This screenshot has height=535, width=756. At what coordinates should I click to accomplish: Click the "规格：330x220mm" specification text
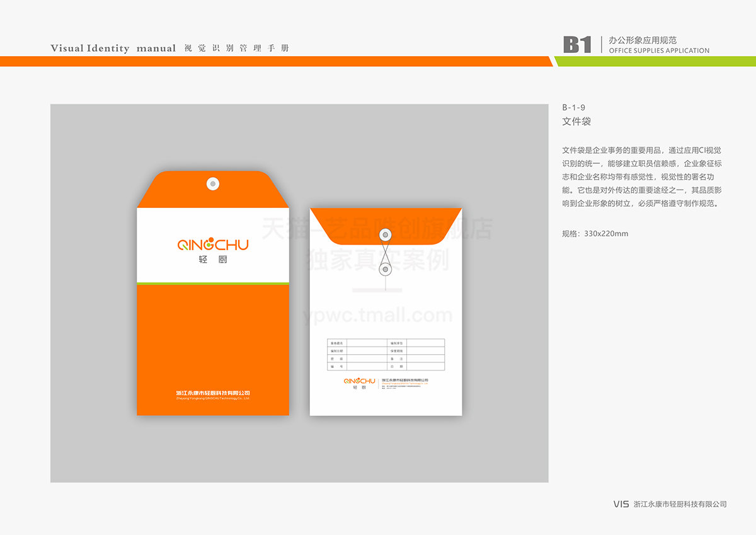tap(595, 234)
